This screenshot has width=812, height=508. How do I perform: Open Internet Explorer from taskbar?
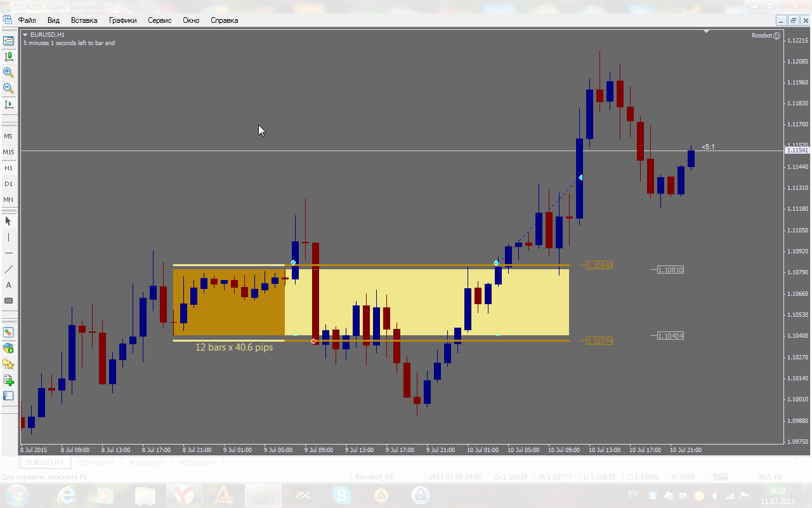67,495
